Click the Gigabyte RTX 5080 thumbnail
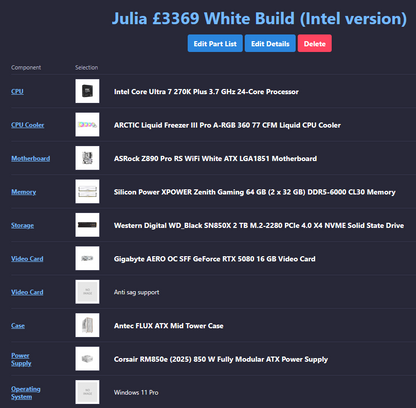 click(87, 258)
